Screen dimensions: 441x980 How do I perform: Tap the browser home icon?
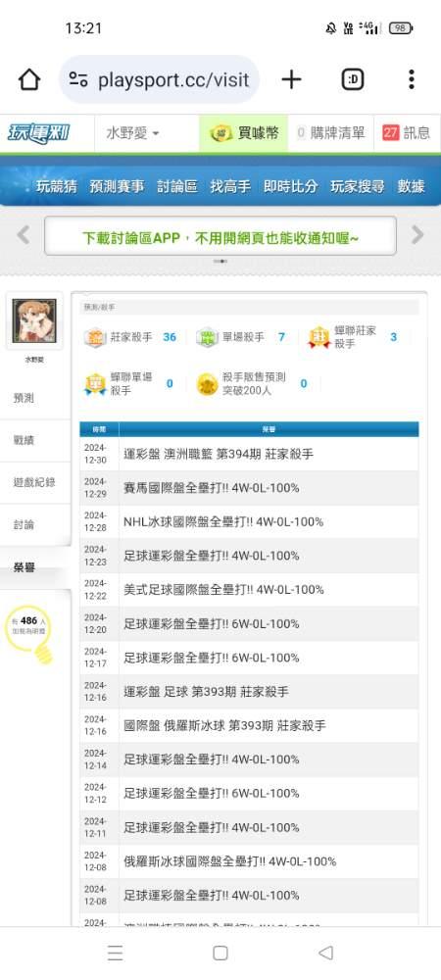pyautogui.click(x=28, y=79)
